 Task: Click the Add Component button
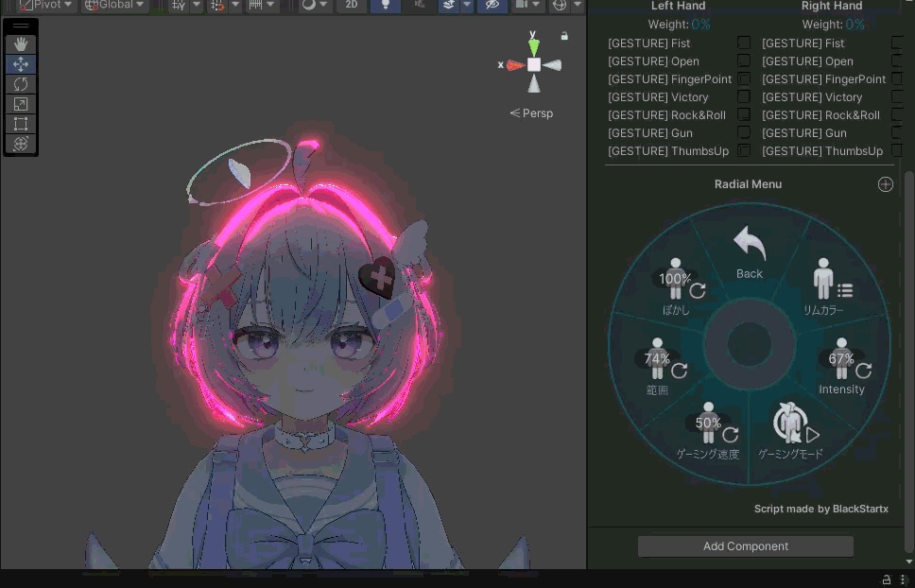745,546
